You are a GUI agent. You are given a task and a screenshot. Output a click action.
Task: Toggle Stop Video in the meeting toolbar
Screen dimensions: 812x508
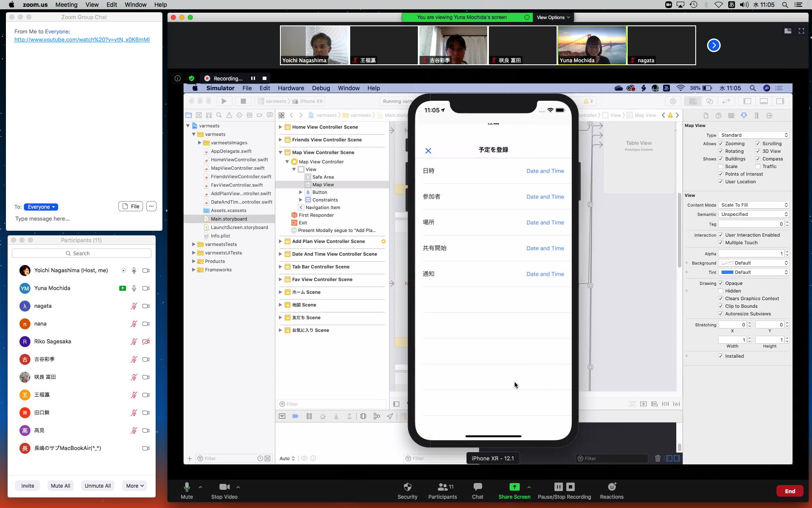point(224,487)
